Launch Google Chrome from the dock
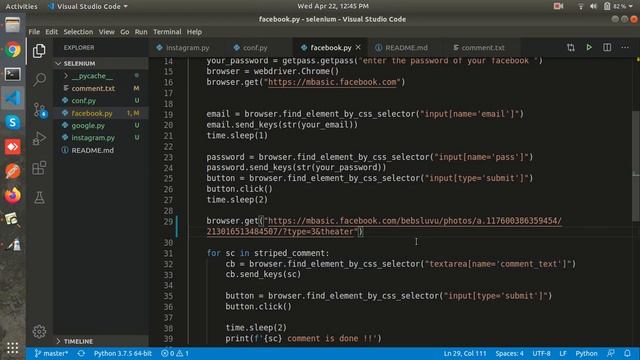The width and height of the screenshot is (640, 360). pyautogui.click(x=13, y=50)
